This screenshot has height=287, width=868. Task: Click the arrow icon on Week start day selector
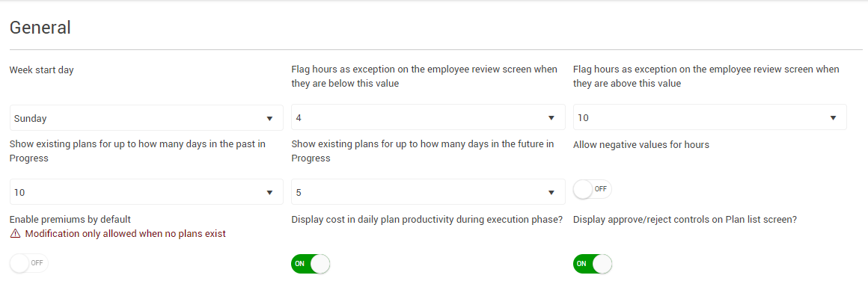click(269, 118)
